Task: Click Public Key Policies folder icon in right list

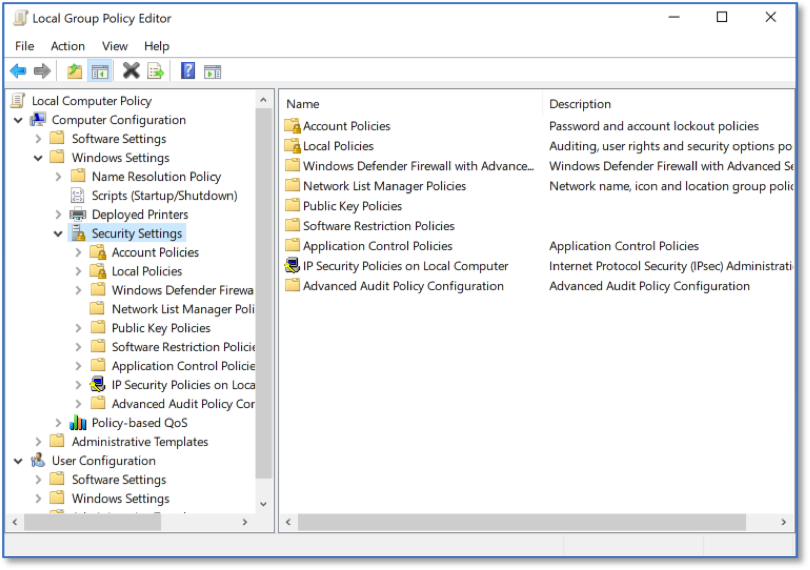Action: (x=292, y=205)
